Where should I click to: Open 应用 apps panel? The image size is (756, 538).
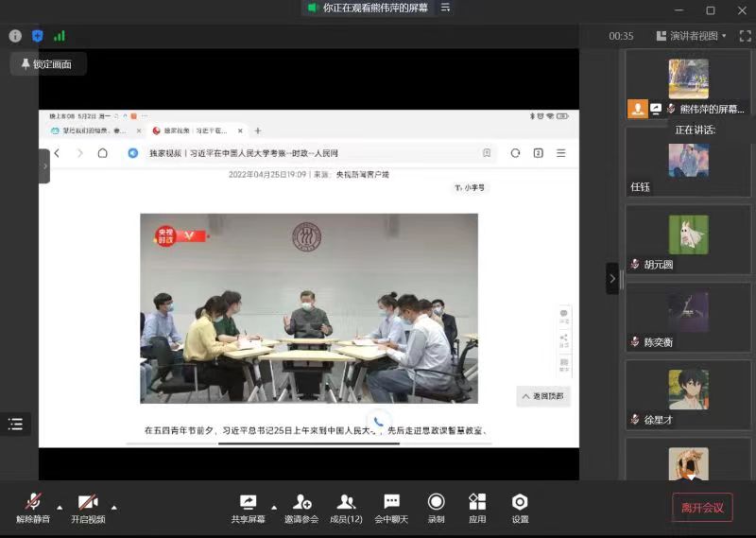coord(477,507)
